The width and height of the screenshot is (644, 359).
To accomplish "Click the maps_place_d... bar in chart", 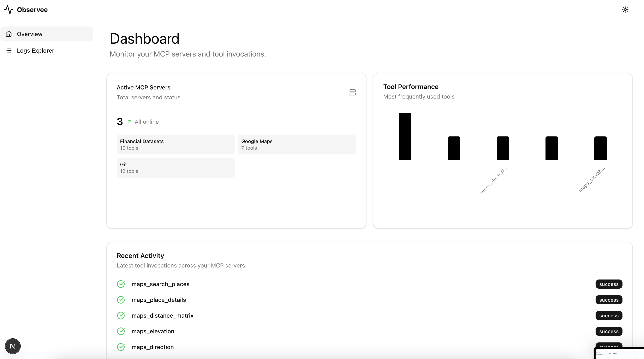I will [503, 148].
